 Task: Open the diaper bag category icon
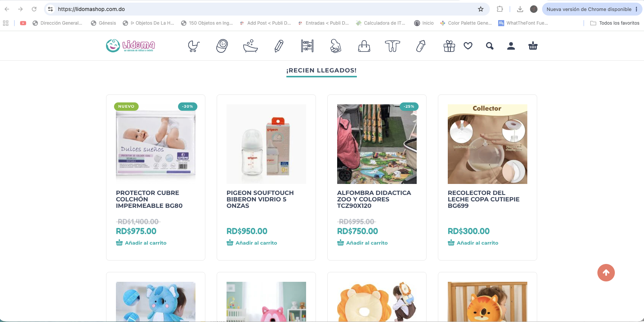tap(364, 46)
